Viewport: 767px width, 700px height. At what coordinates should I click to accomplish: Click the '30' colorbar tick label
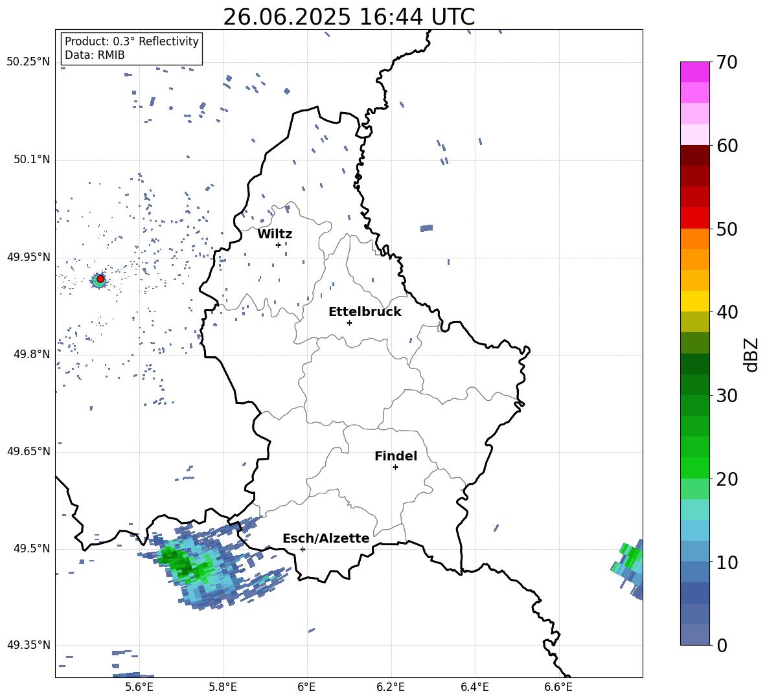(x=727, y=396)
